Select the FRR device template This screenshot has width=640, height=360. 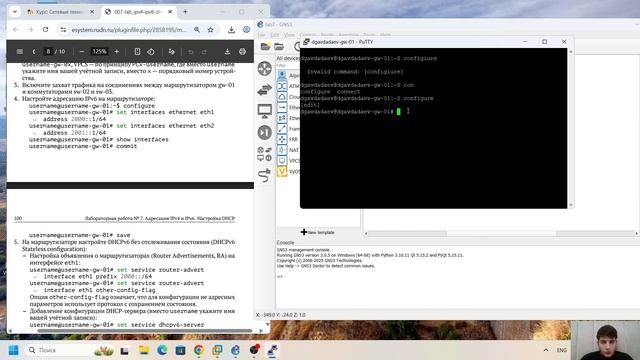point(288,139)
